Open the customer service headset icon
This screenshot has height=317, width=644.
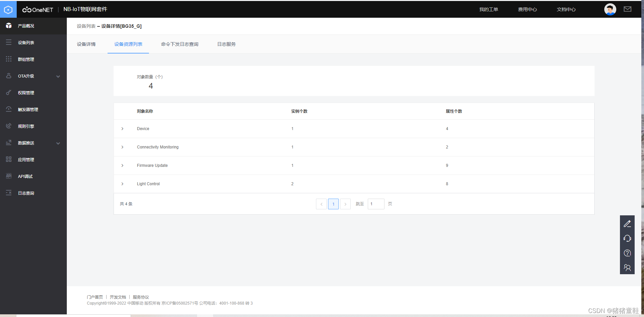click(x=627, y=238)
